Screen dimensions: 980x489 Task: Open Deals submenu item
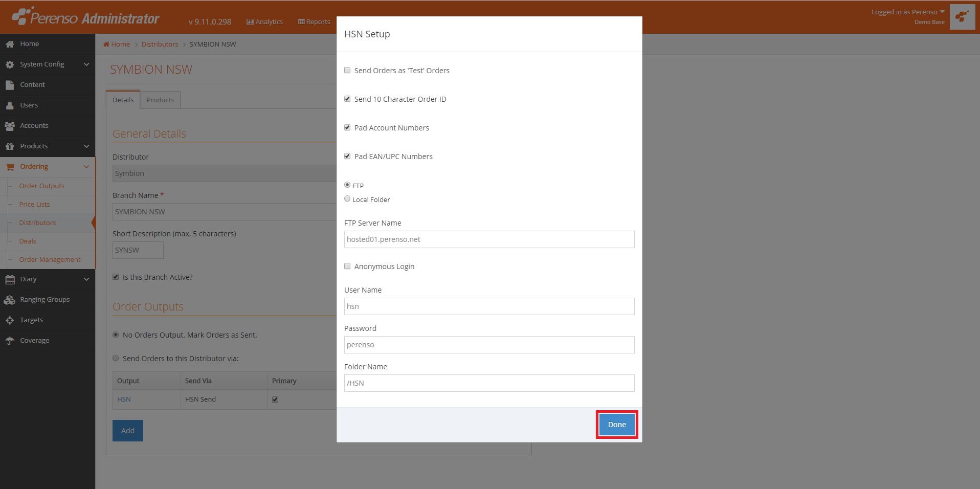click(x=28, y=241)
